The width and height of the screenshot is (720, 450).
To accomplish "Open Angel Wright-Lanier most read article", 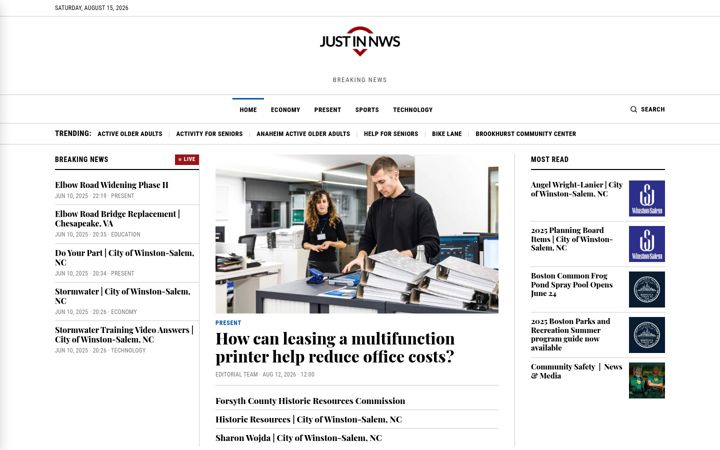I will pyautogui.click(x=577, y=189).
